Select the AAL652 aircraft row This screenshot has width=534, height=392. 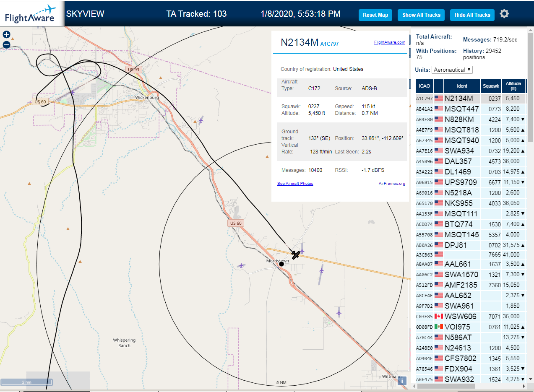[471, 295]
